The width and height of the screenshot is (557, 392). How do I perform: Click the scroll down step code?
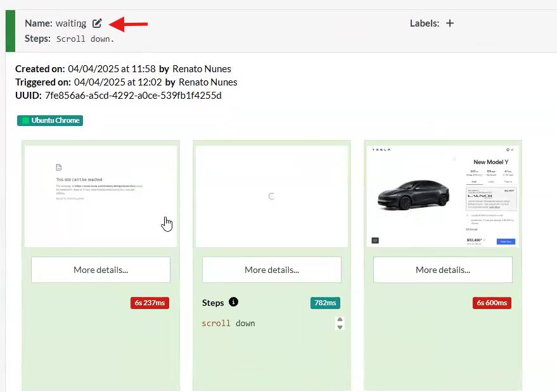(x=228, y=324)
